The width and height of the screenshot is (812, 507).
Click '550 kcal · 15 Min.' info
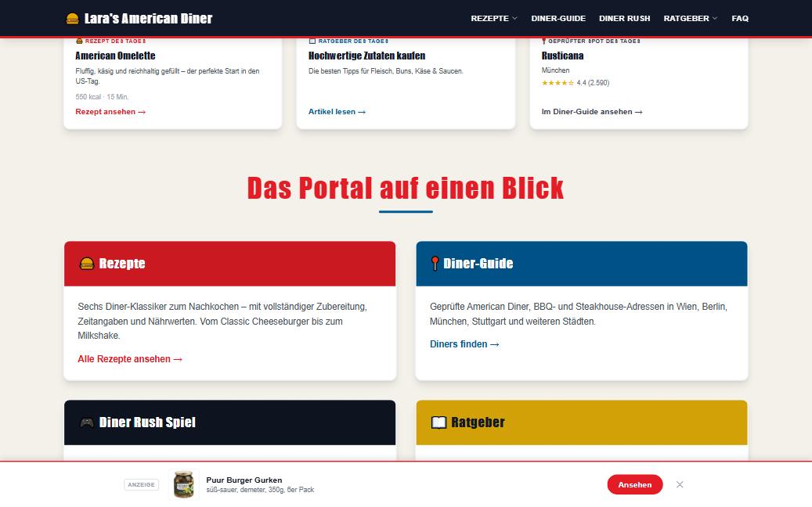[102, 97]
